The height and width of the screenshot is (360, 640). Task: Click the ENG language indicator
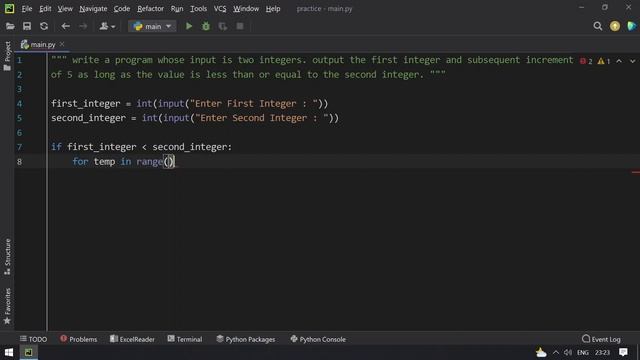(x=583, y=352)
